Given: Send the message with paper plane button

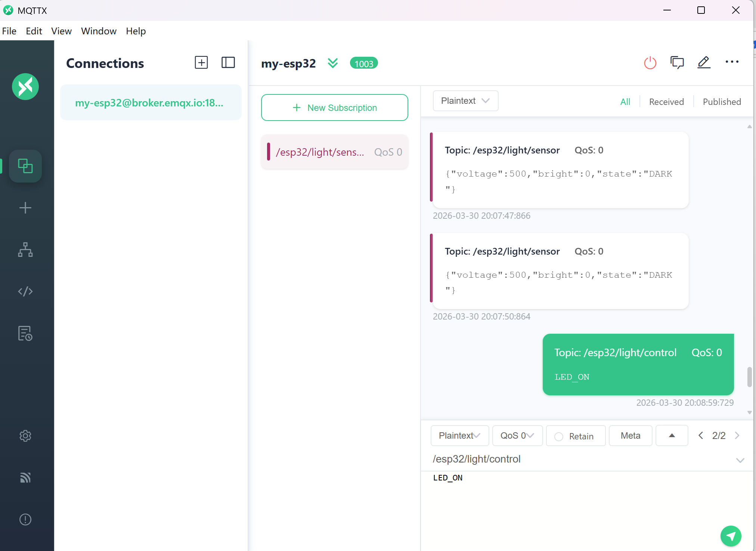Looking at the screenshot, I should (x=731, y=536).
